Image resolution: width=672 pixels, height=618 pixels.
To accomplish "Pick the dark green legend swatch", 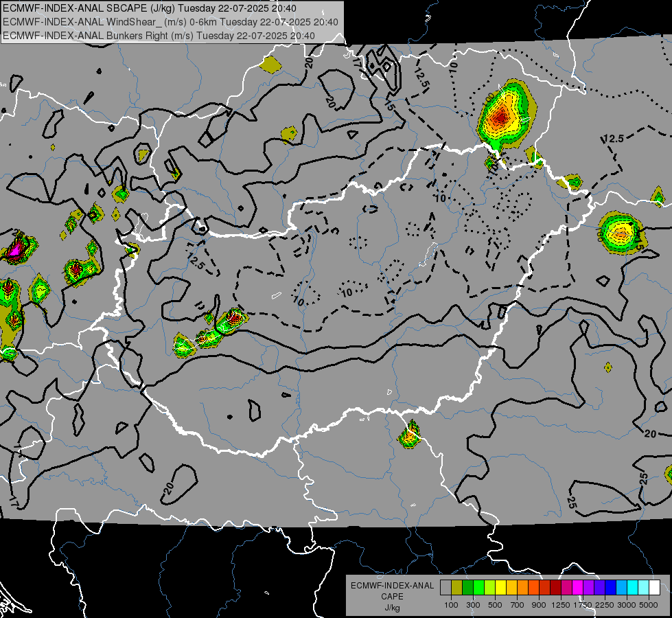I will (x=467, y=588).
